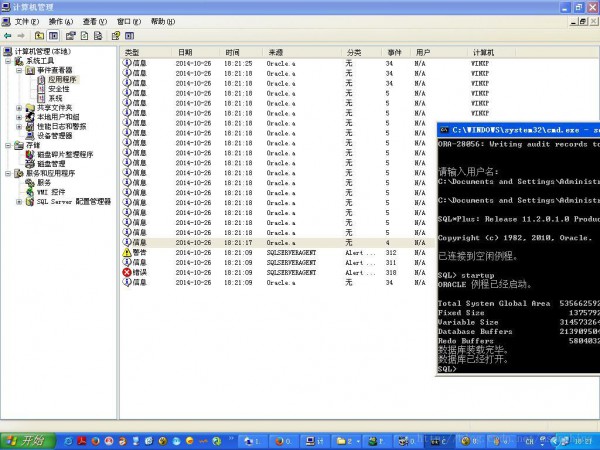Click the cmd.exe window title bar
600x450 pixels.
tap(518, 130)
